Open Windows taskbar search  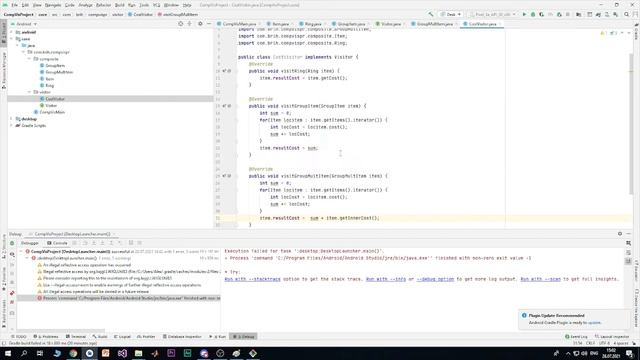24,353
